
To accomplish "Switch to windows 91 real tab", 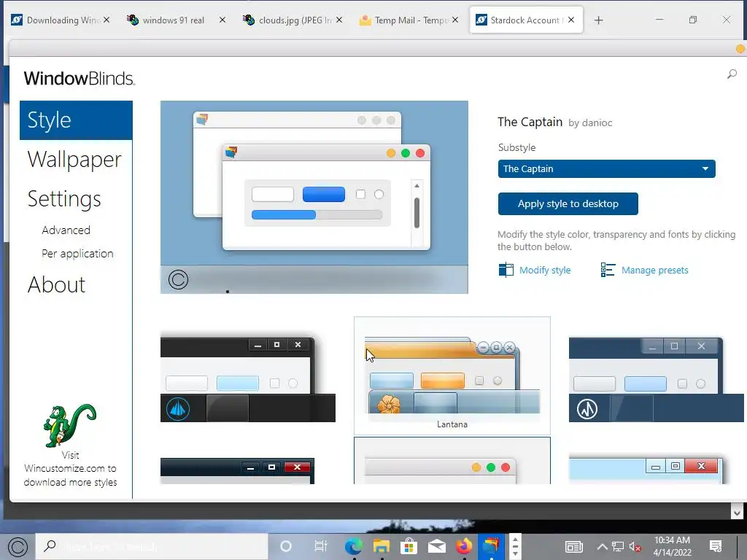I will coord(173,20).
